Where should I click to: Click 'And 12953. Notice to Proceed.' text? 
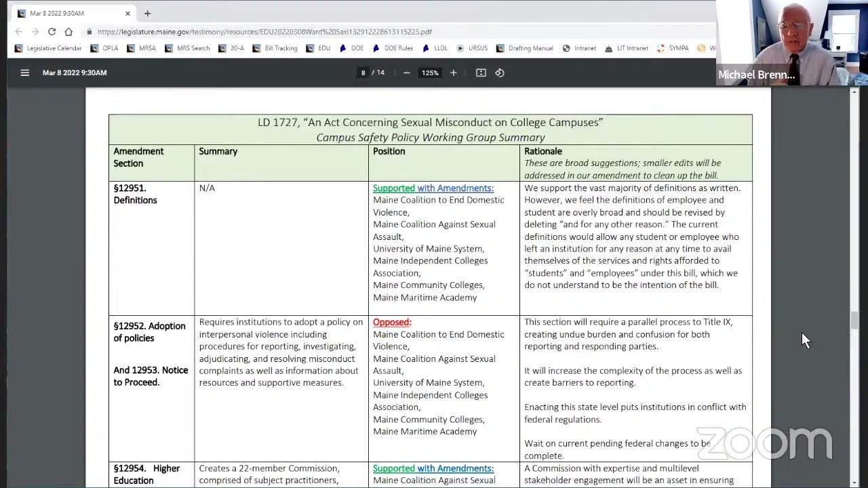tap(151, 376)
